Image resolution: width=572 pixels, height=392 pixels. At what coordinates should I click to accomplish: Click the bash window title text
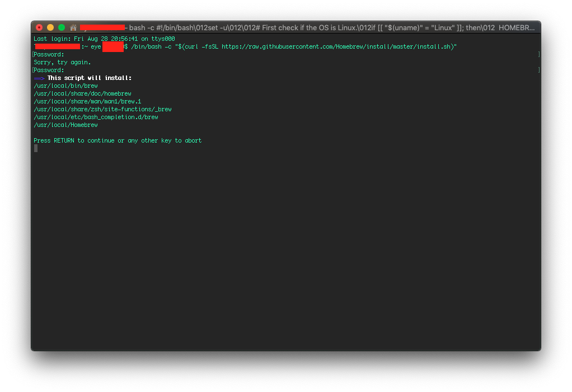(x=331, y=28)
